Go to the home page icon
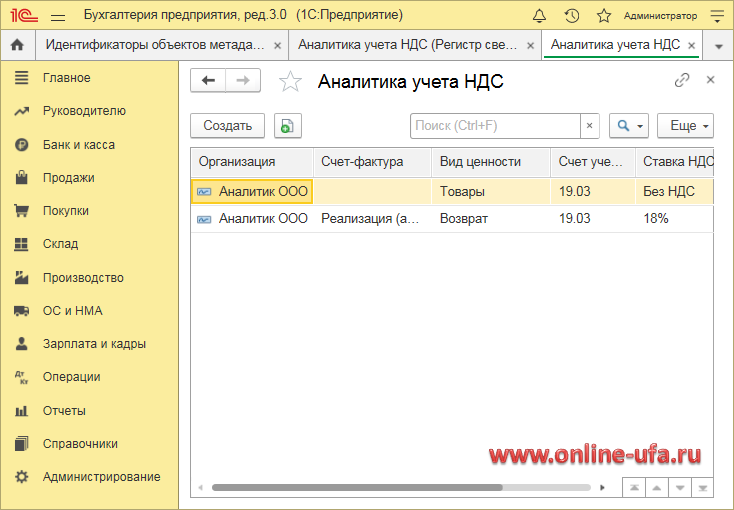 [16, 45]
